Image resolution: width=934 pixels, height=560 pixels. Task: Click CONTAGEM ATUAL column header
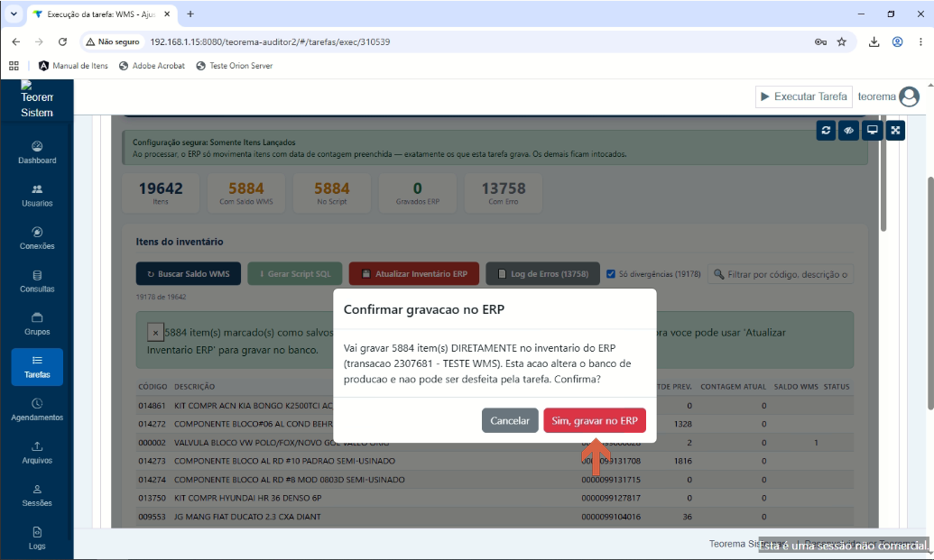[x=734, y=386]
